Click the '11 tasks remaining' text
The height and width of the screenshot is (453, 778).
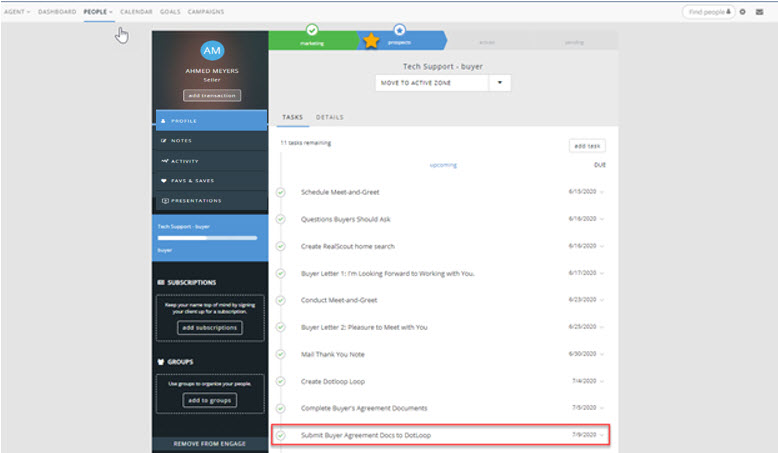pyautogui.click(x=306, y=143)
